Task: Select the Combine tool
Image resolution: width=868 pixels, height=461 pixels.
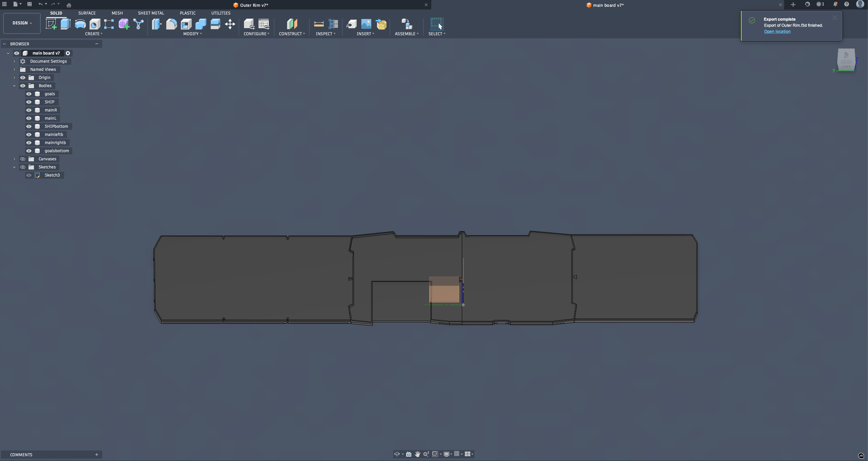Action: point(201,24)
